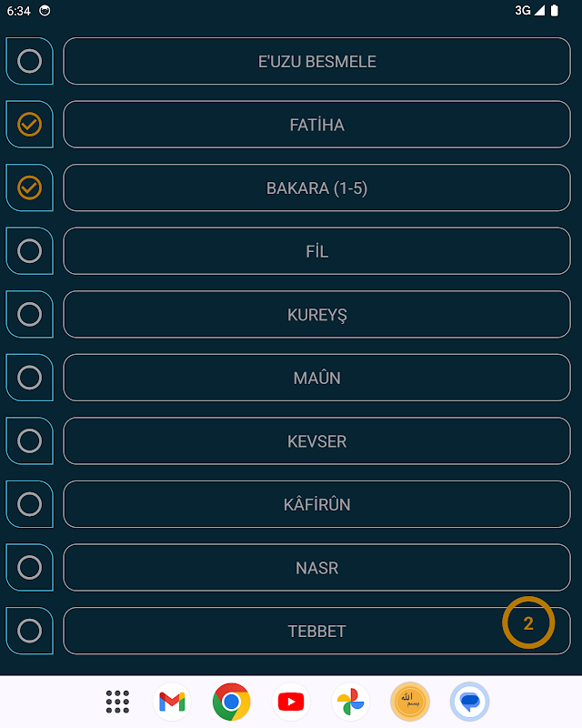Select the KÂFİRÛN surah button
This screenshot has width=582, height=728.
(316, 504)
